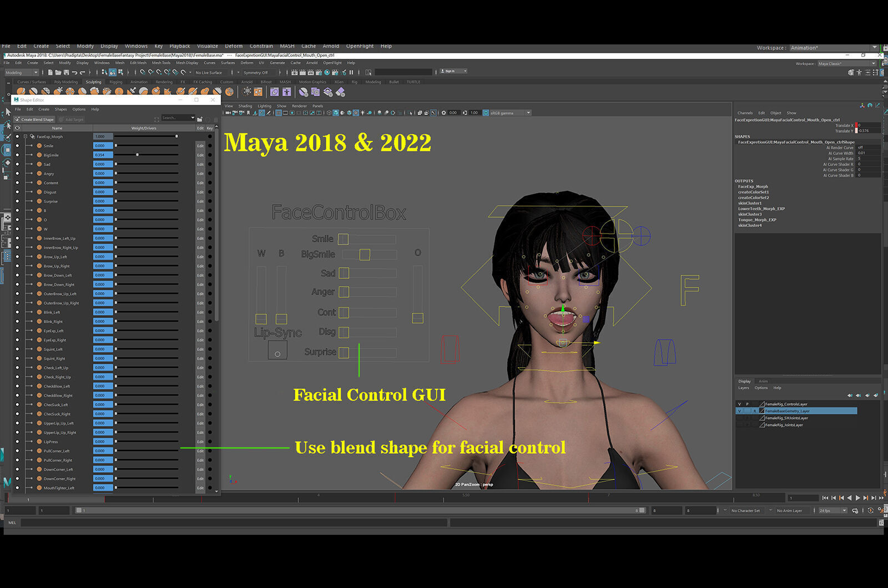
Task: Click the add group folder icon in Shape Editor
Action: [200, 119]
